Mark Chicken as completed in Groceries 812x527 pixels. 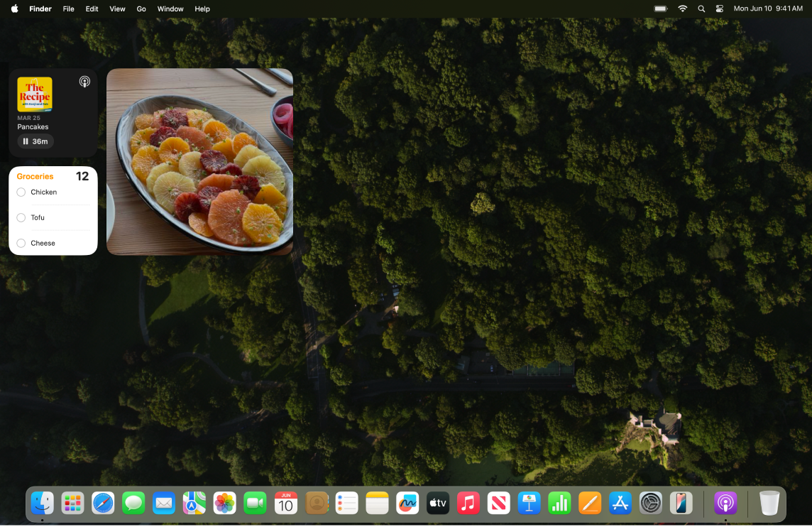click(21, 192)
